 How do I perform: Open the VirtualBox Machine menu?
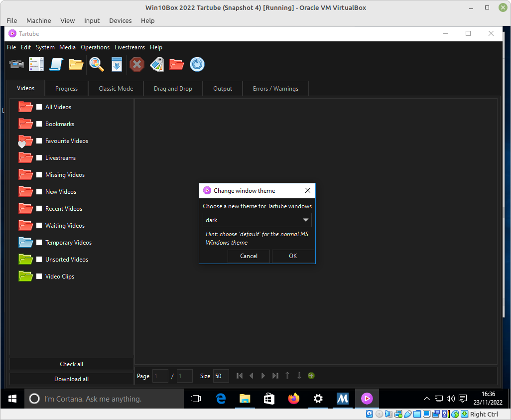[38, 20]
